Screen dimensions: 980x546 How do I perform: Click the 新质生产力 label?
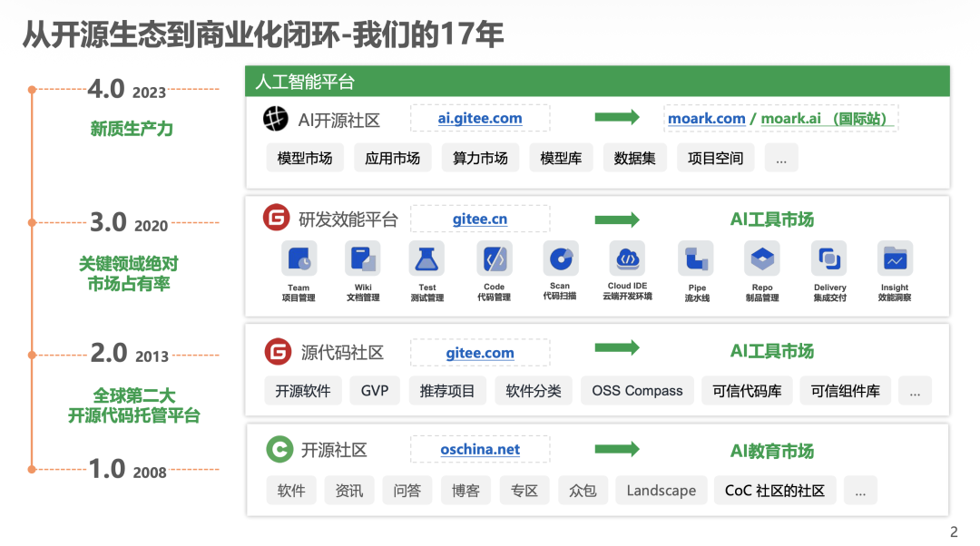pyautogui.click(x=132, y=129)
